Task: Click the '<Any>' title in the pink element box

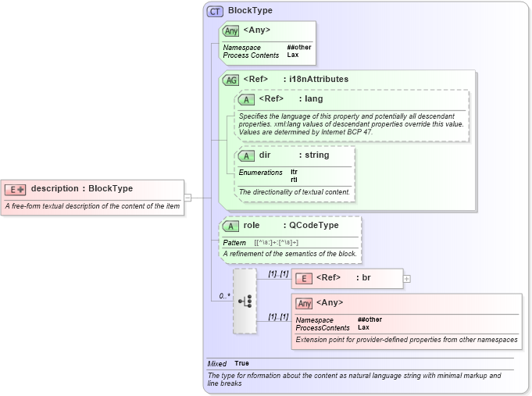Action: coord(330,302)
